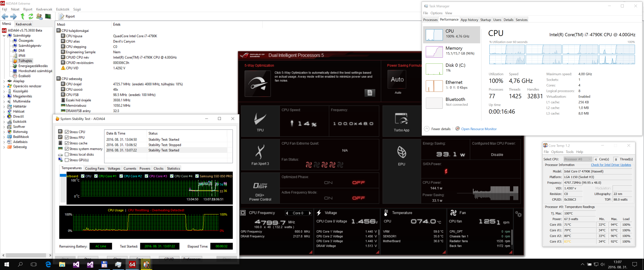The image size is (644, 270).
Task: Toggle Samsung SSD 850 PRO graph checkbox
Action: 197,176
